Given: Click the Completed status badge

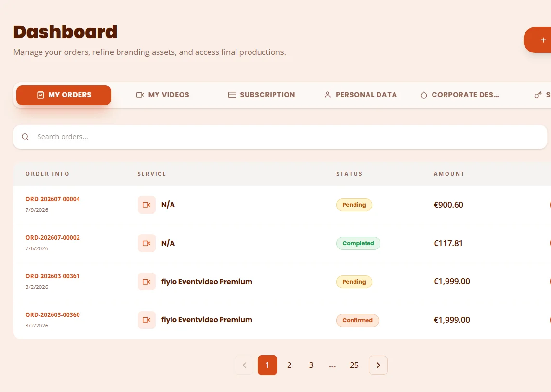Looking at the screenshot, I should (x=358, y=243).
